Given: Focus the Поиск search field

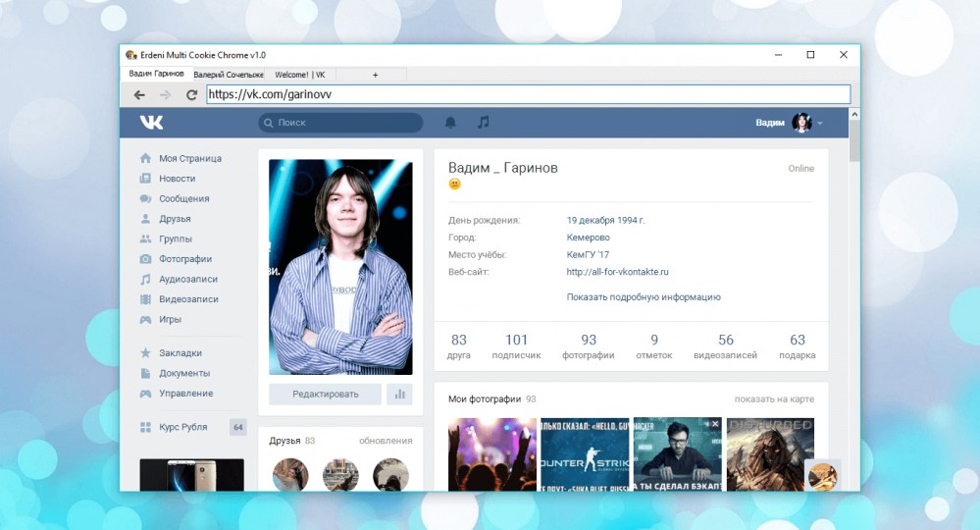Looking at the screenshot, I should (340, 123).
